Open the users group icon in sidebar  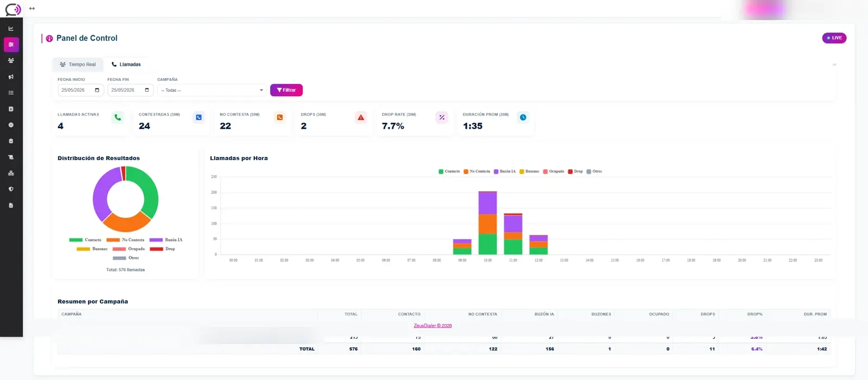pyautogui.click(x=11, y=60)
